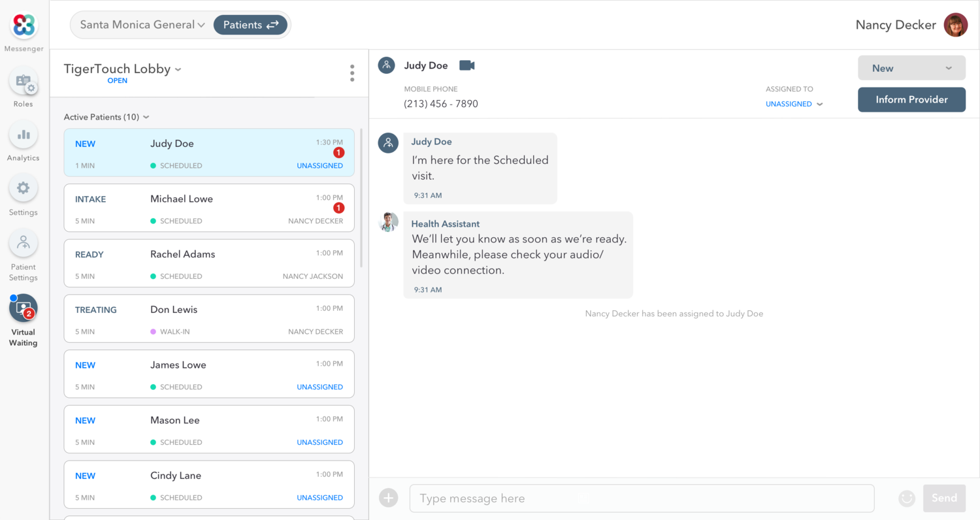Toggle the Patients switch pill
The width and height of the screenshot is (980, 520).
251,25
